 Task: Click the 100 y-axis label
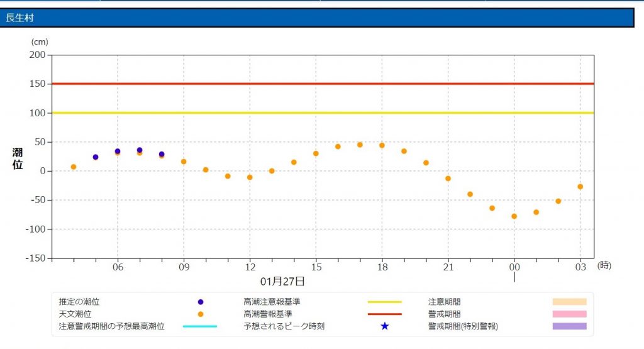[37, 113]
